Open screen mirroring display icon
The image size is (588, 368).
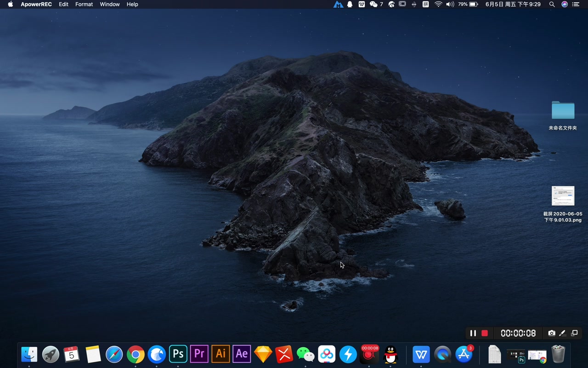click(402, 4)
